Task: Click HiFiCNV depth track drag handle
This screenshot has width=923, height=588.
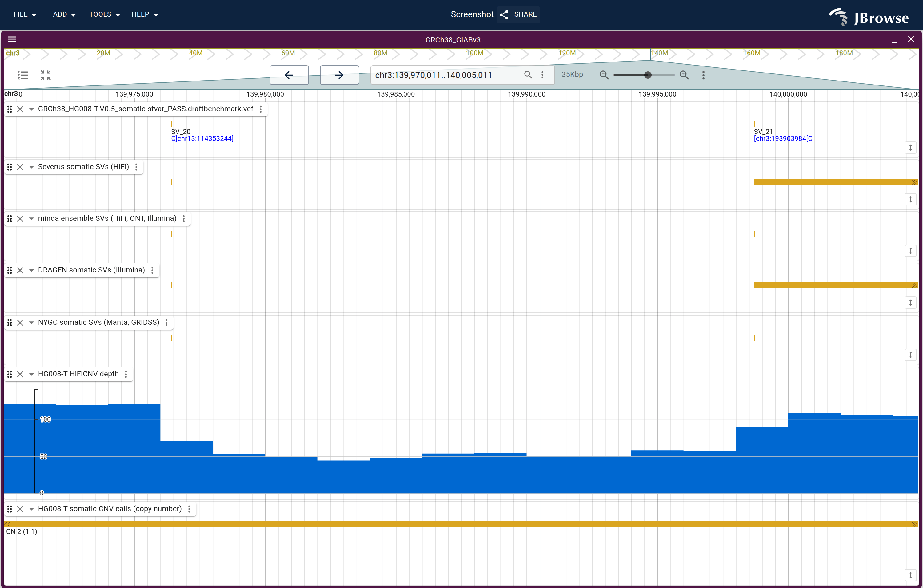Action: pos(10,374)
